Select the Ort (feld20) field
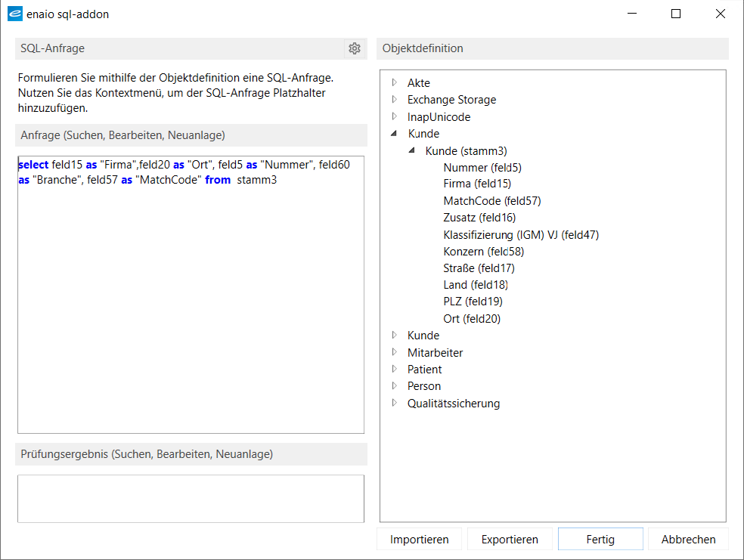Screen dimensions: 744x560 pos(472,319)
